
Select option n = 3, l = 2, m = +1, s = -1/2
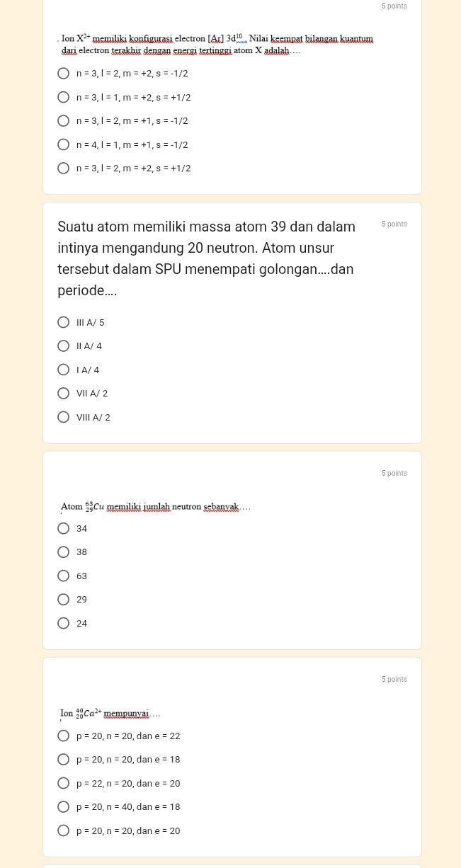(63, 120)
